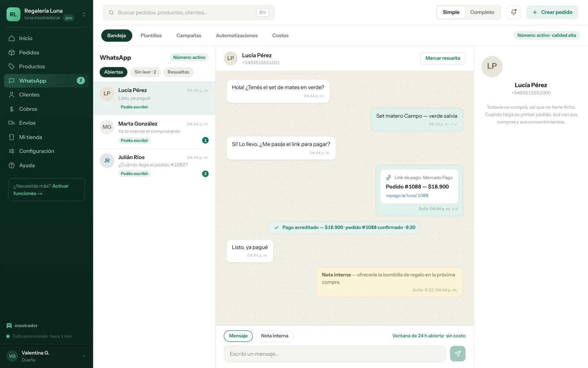Click the mostrador brand logo icon
Viewport: 588px width, 368px height.
pyautogui.click(x=9, y=326)
